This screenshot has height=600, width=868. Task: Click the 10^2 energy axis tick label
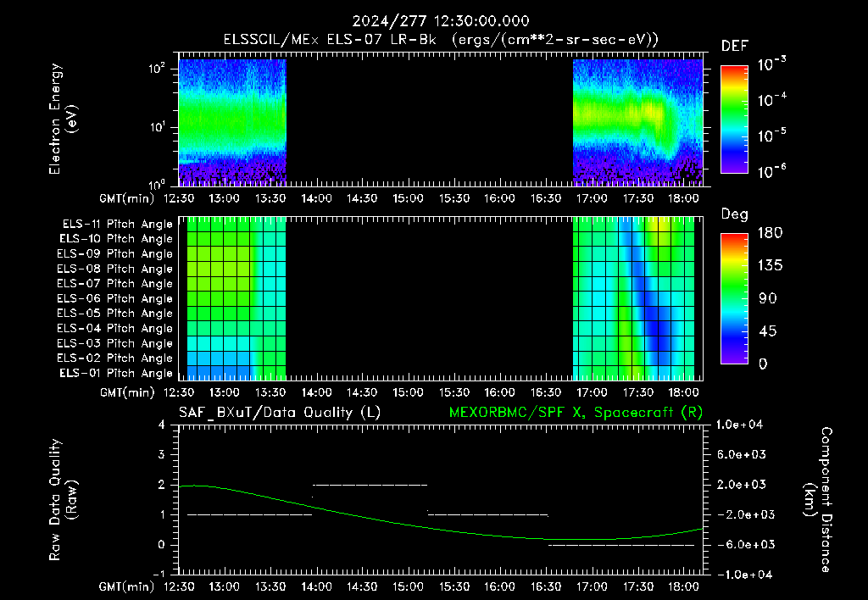click(x=157, y=69)
